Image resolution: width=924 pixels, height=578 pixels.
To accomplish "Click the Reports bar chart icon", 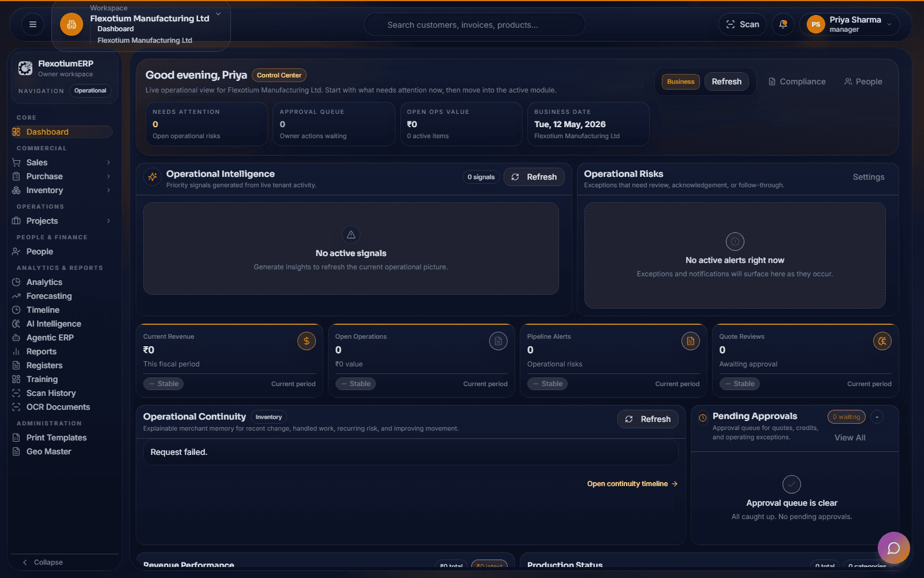I will pyautogui.click(x=16, y=351).
